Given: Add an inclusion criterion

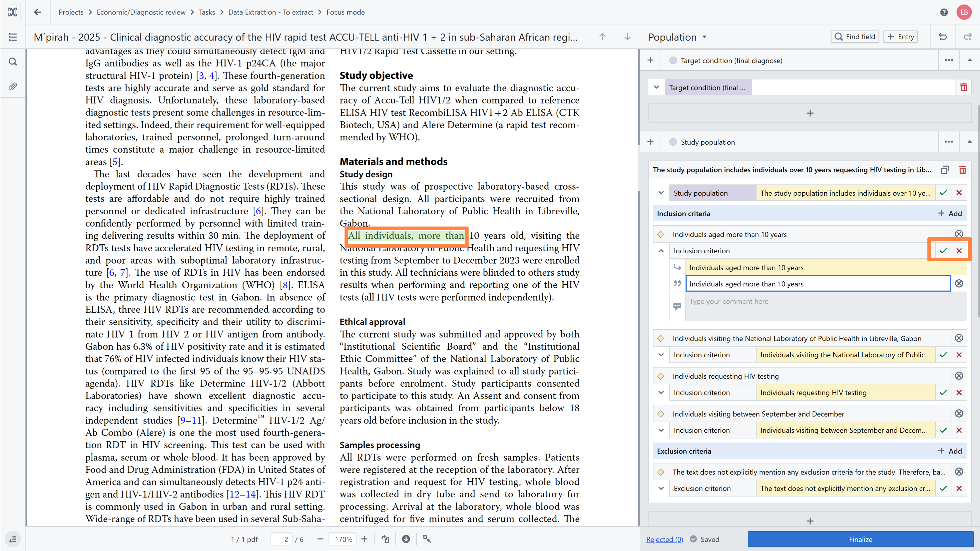Looking at the screenshot, I should coord(950,213).
